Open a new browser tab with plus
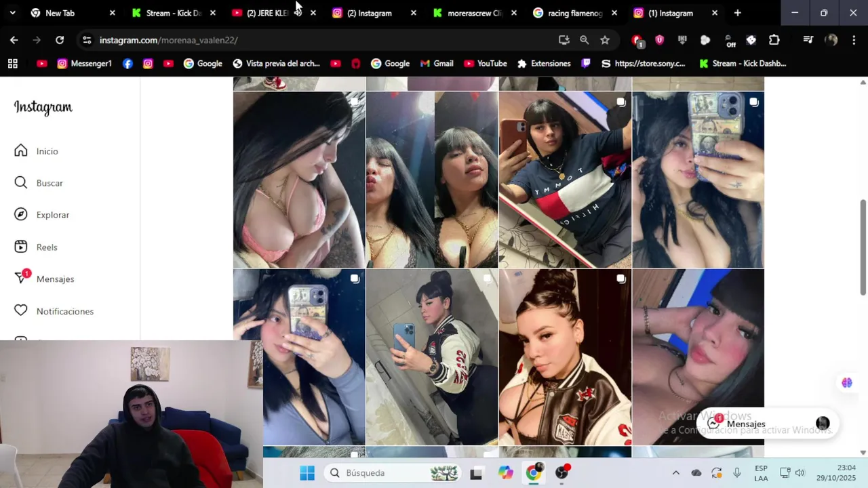Screen dimensions: 868x488 (737, 13)
